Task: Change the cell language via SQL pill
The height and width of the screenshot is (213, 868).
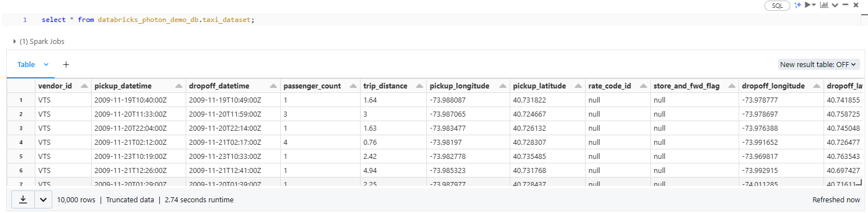Action: pos(777,5)
